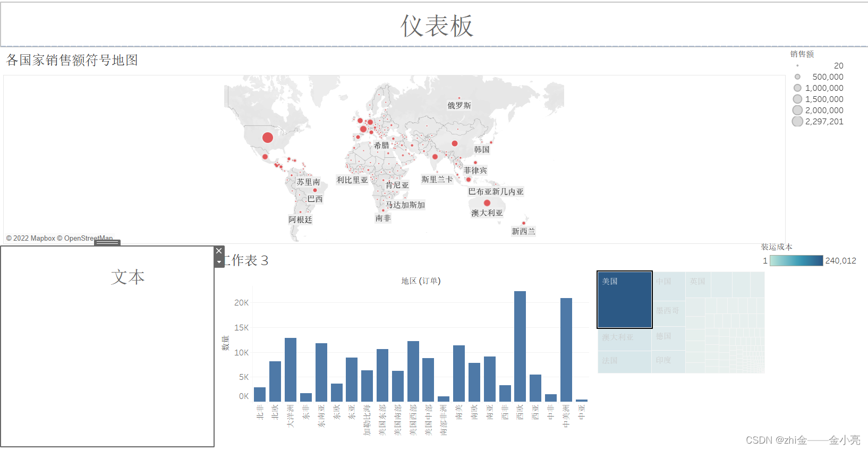The image size is (868, 450).
Task: Select the 法国 treemap cell
Action: (x=625, y=362)
